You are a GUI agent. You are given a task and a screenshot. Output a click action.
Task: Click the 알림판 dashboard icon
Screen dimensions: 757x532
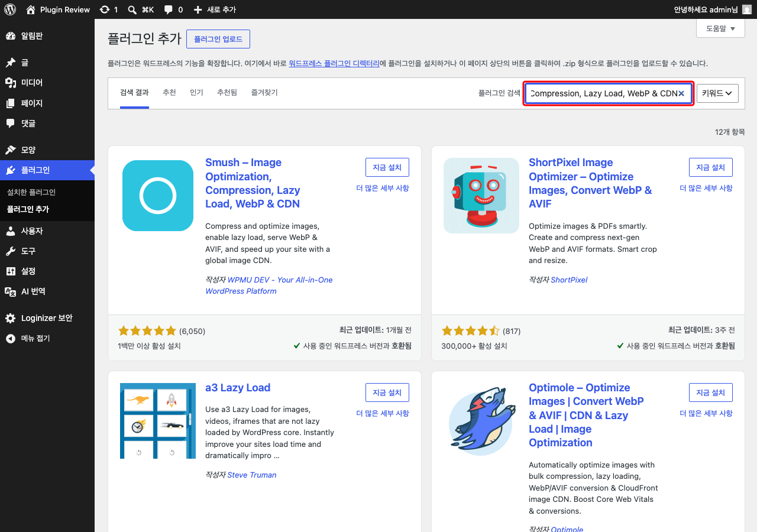[11, 36]
